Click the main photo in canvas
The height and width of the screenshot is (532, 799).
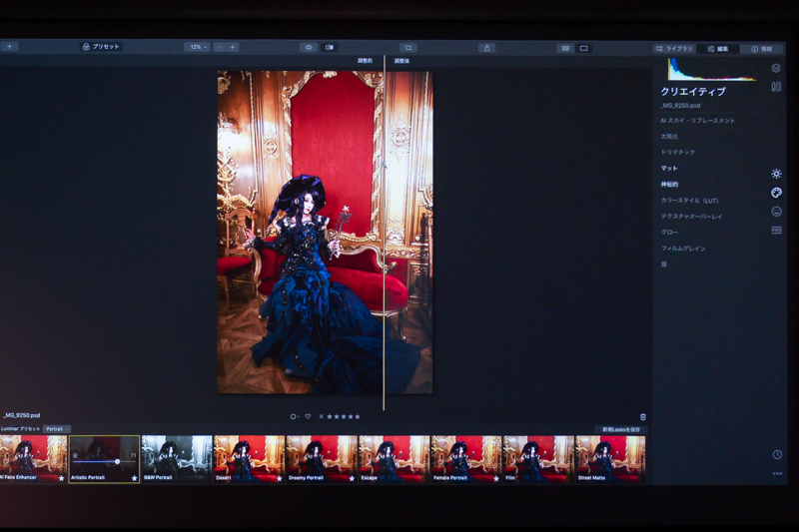click(x=326, y=233)
